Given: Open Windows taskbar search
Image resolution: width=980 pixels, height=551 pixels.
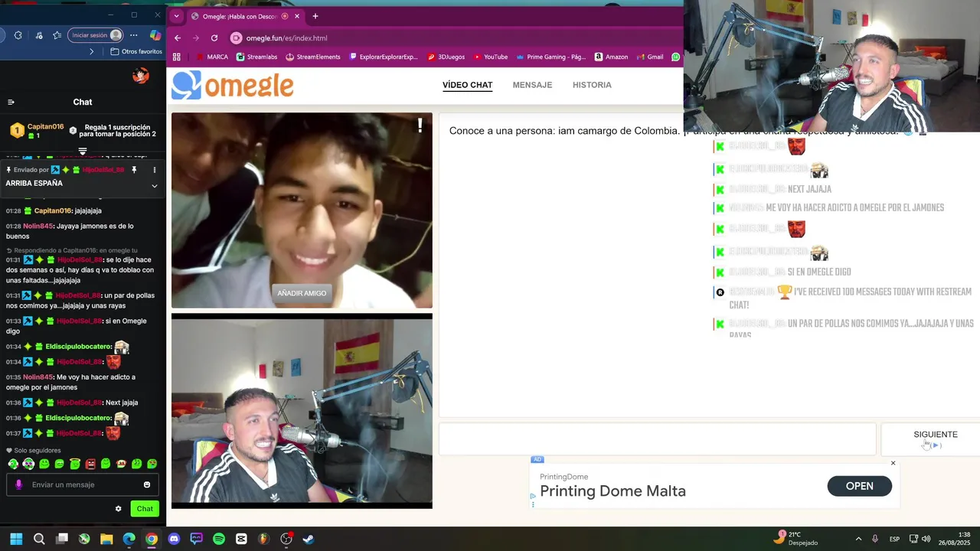Looking at the screenshot, I should [x=39, y=539].
